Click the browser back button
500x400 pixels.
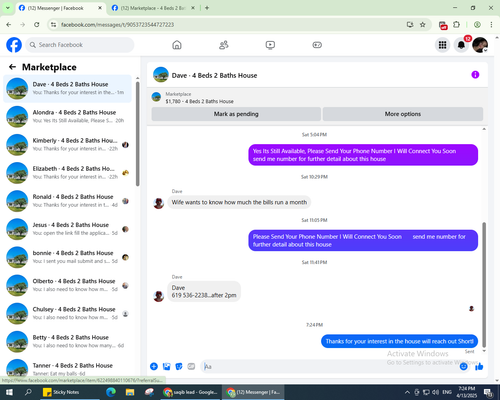pos(9,25)
